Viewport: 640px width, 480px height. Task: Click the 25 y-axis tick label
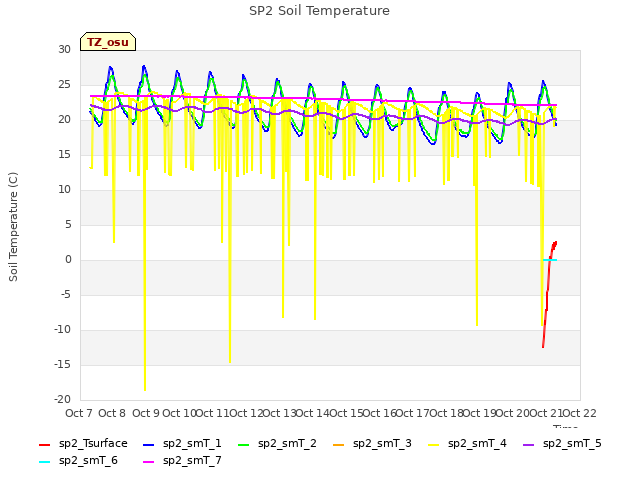tap(64, 84)
